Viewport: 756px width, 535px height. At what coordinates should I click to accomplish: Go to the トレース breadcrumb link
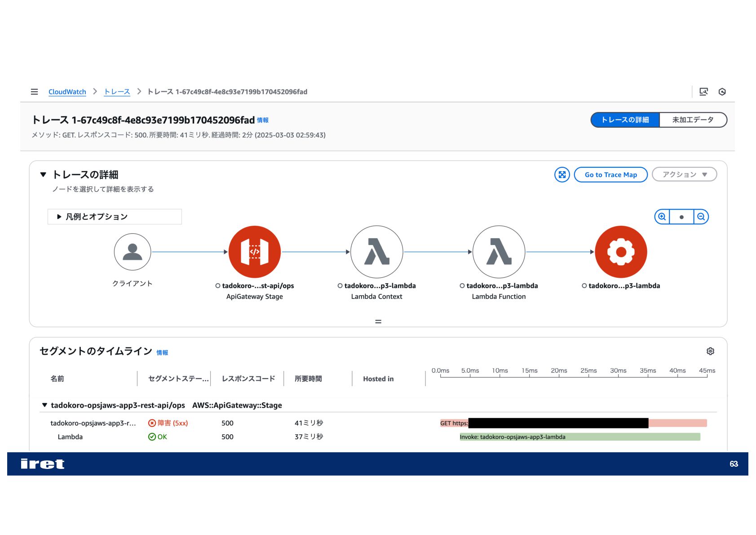click(117, 92)
